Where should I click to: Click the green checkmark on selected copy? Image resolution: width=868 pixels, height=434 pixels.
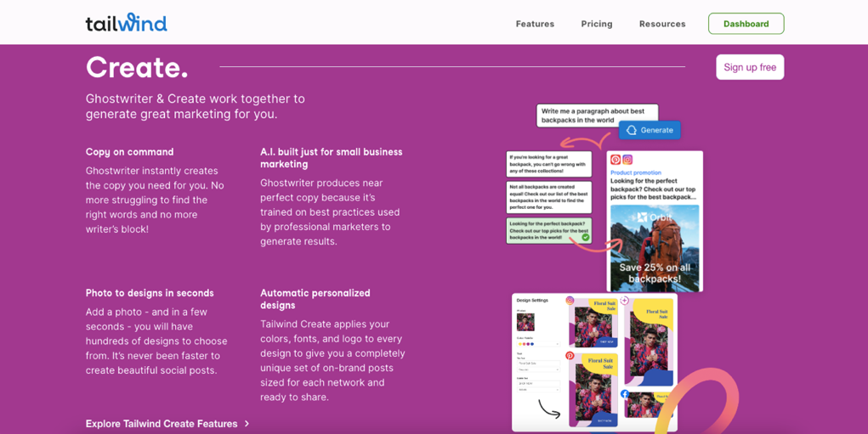pyautogui.click(x=585, y=237)
